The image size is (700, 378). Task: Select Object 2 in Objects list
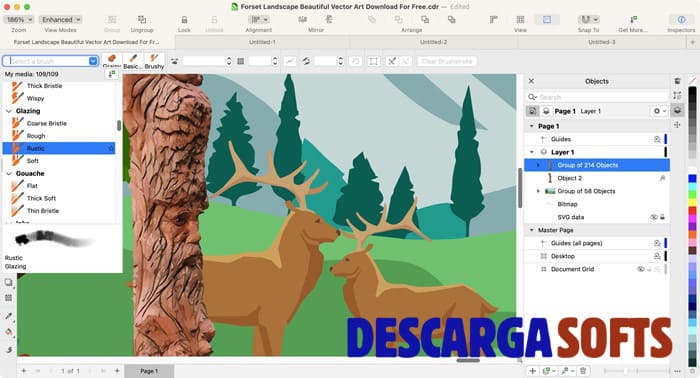coord(597,178)
